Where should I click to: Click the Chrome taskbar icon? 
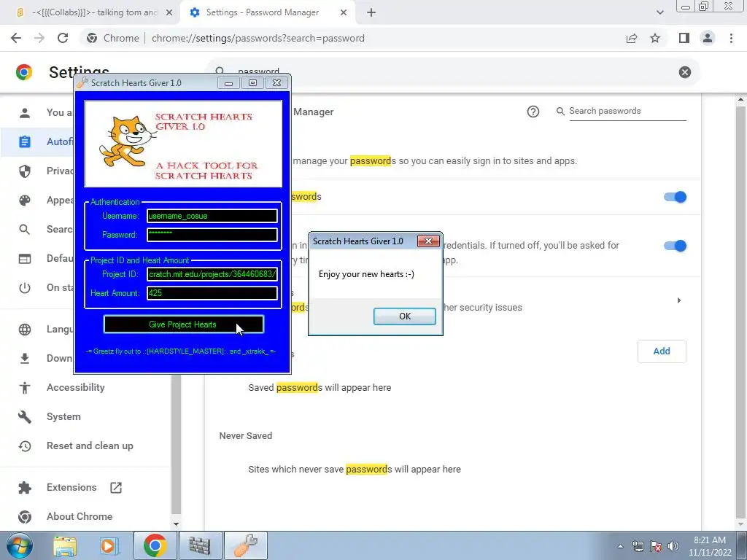[155, 545]
